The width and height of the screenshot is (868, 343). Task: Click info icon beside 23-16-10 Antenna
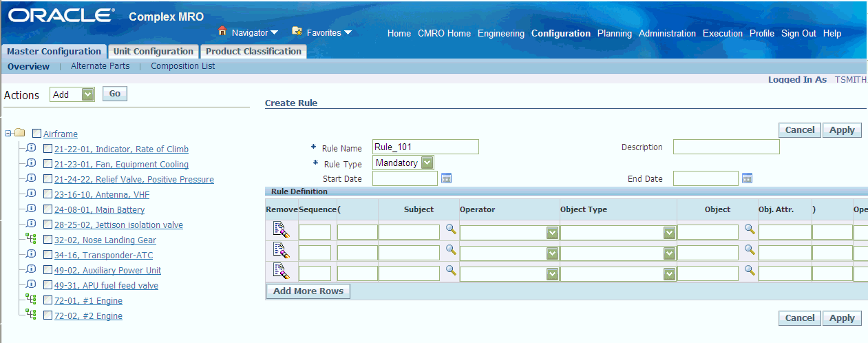pos(30,194)
